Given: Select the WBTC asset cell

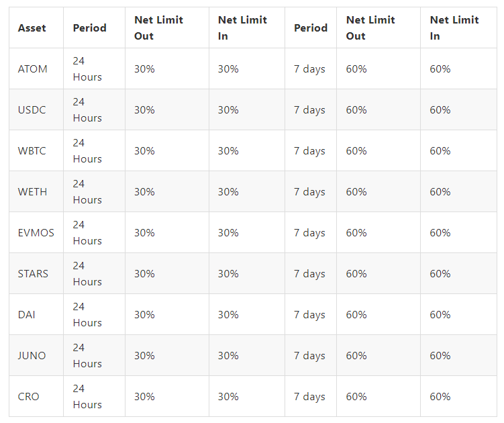Looking at the screenshot, I should pyautogui.click(x=32, y=151).
